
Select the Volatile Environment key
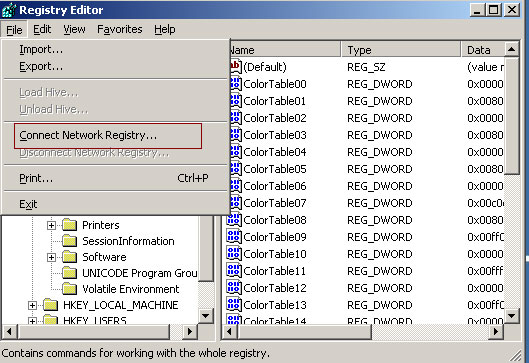pyautogui.click(x=131, y=289)
